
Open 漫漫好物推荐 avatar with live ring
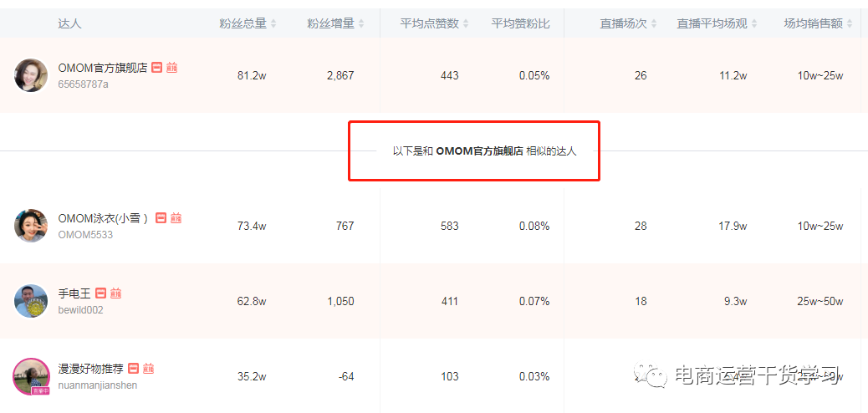(31, 376)
